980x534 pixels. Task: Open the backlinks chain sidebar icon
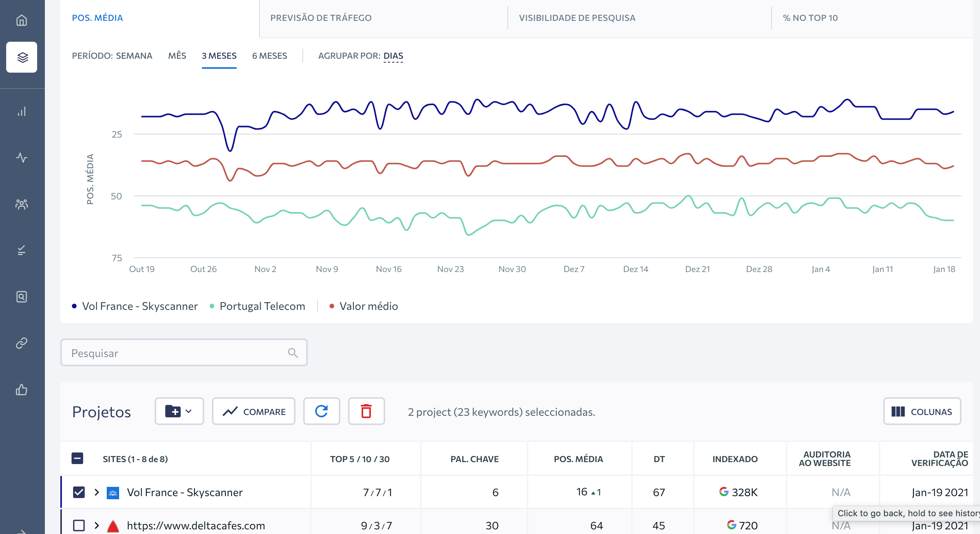pos(22,343)
